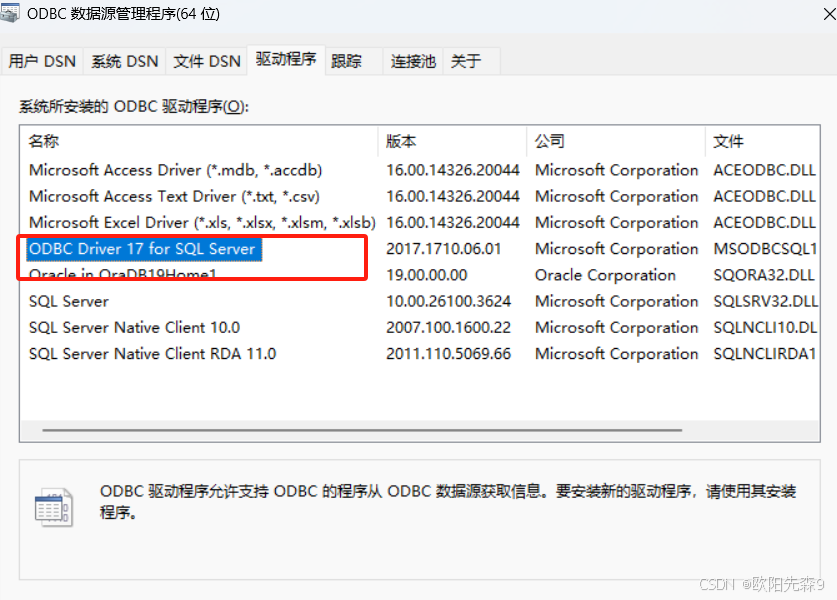
Task: Click SQLSRV32.DLL file cell
Action: [x=765, y=301]
